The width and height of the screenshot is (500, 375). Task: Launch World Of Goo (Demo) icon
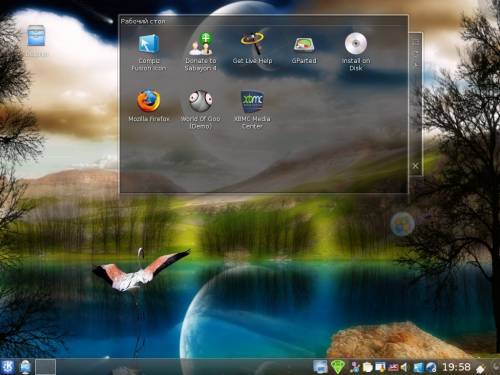click(x=200, y=110)
